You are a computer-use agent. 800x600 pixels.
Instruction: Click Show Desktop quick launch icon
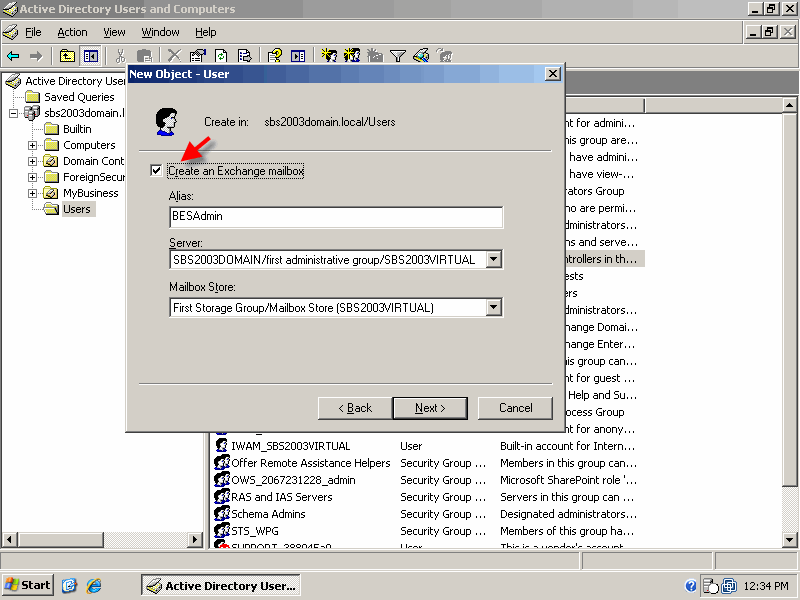click(69, 585)
